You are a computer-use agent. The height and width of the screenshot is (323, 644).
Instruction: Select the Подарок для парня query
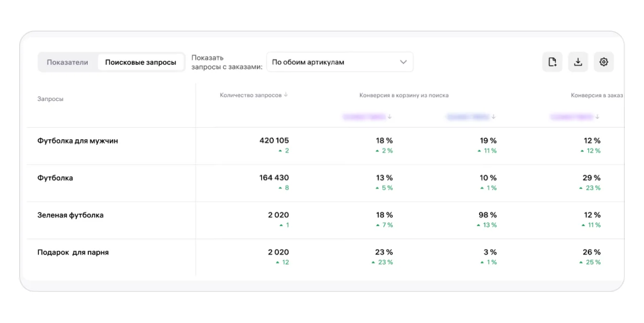(x=73, y=252)
